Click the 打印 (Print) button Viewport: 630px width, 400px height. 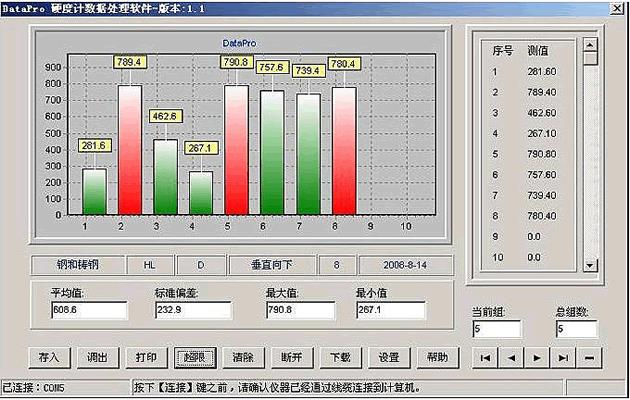tap(146, 357)
